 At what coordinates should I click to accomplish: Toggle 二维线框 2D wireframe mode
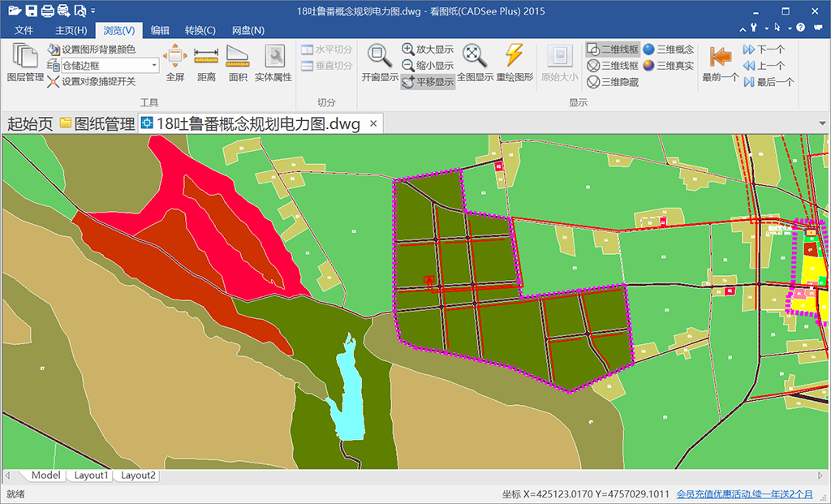[613, 50]
